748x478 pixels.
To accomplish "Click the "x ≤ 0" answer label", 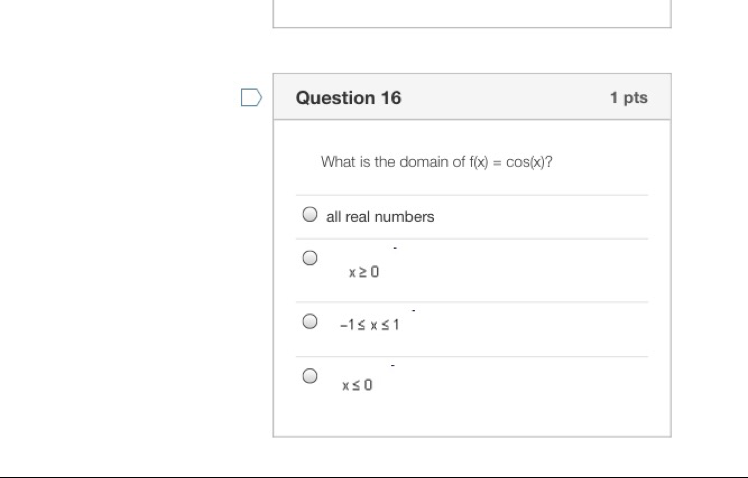I will pos(357,385).
